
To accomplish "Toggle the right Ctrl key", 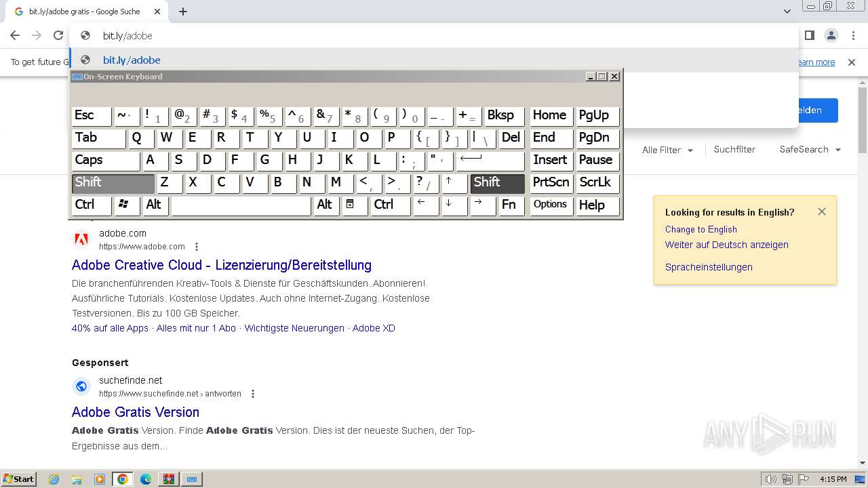I will [x=390, y=205].
